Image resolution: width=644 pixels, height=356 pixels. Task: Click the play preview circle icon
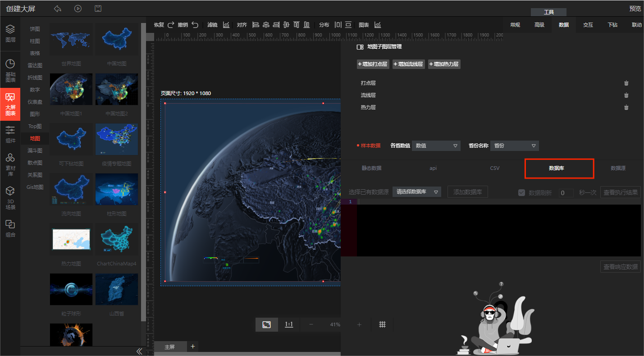click(78, 9)
